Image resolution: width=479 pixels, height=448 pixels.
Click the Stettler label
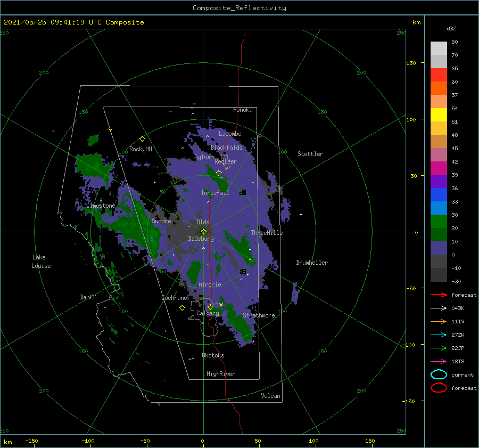[x=310, y=154]
